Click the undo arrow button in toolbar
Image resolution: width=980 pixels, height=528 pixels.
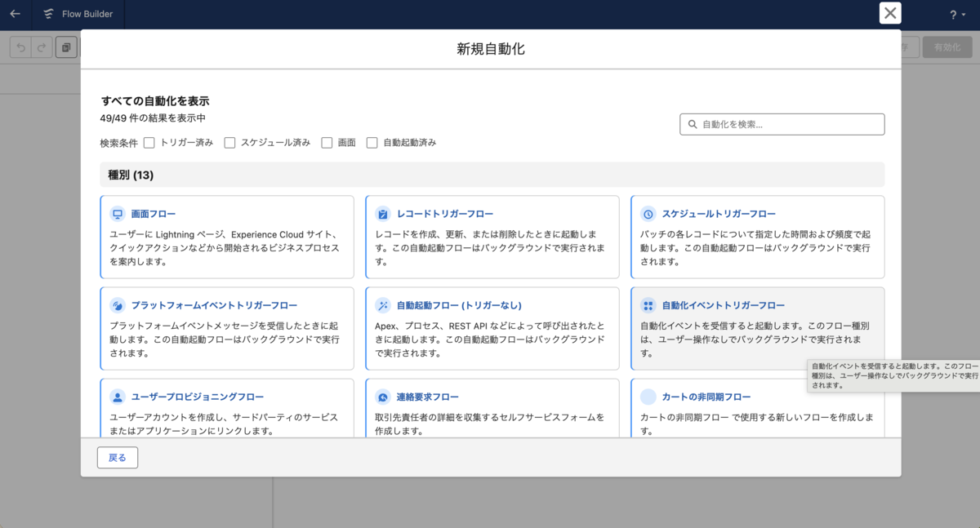[x=20, y=47]
